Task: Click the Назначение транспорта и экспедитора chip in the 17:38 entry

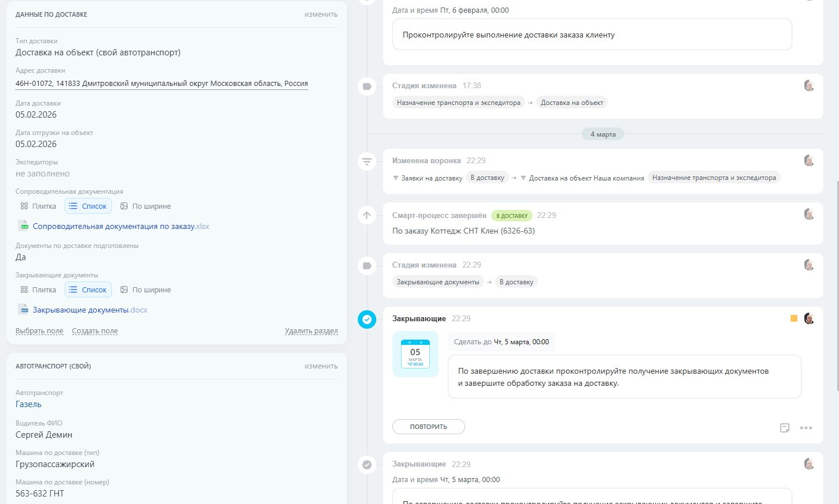Action: [459, 103]
